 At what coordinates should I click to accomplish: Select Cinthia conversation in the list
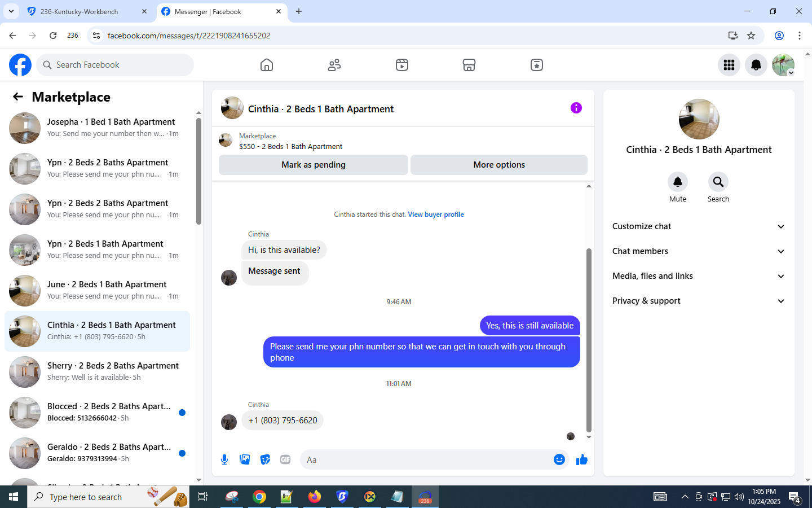click(97, 331)
